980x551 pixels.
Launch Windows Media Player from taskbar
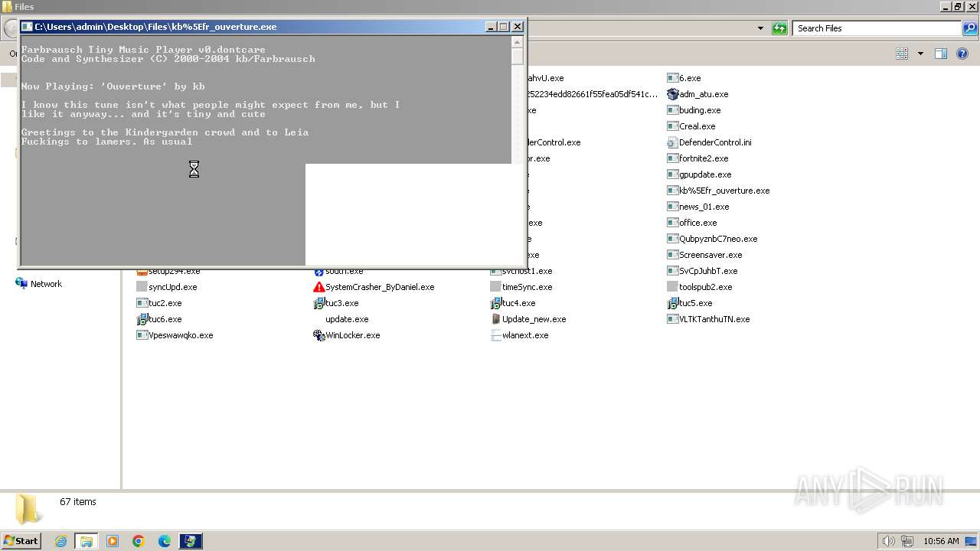click(113, 541)
